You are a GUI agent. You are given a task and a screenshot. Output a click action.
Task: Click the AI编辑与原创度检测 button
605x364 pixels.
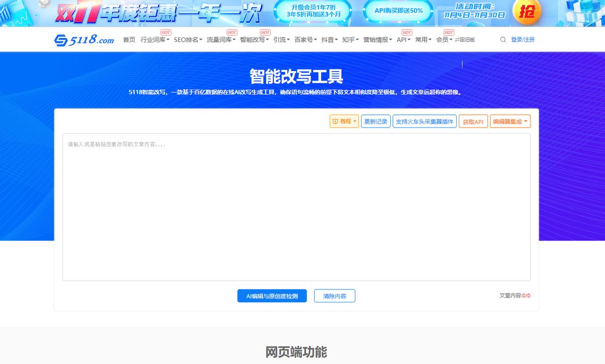[x=272, y=296]
